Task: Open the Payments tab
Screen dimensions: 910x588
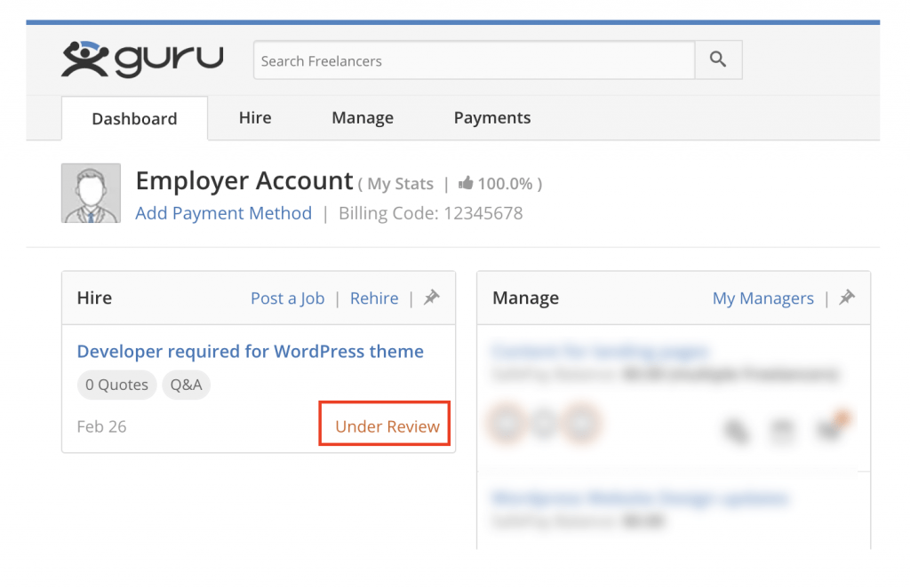Action: point(492,117)
